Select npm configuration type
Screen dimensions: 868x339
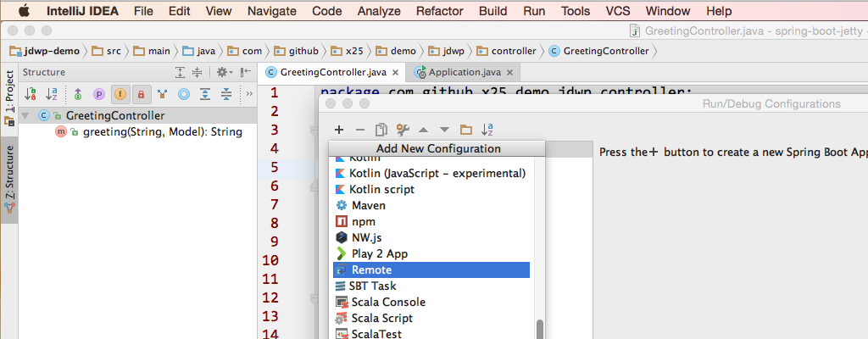pyautogui.click(x=431, y=221)
